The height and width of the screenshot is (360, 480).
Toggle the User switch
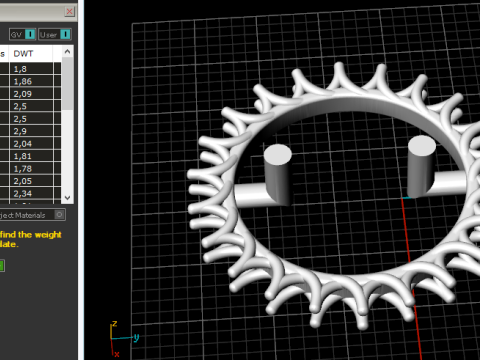click(55, 34)
